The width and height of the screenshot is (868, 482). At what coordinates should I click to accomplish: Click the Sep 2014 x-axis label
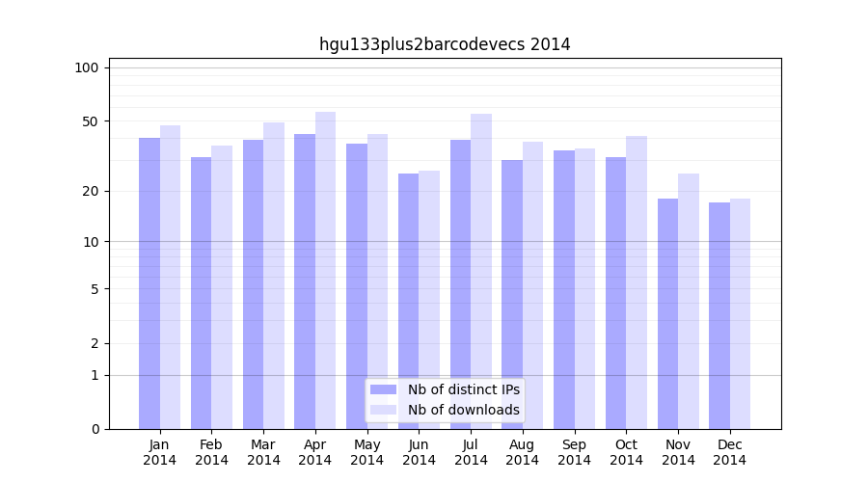coord(574,452)
